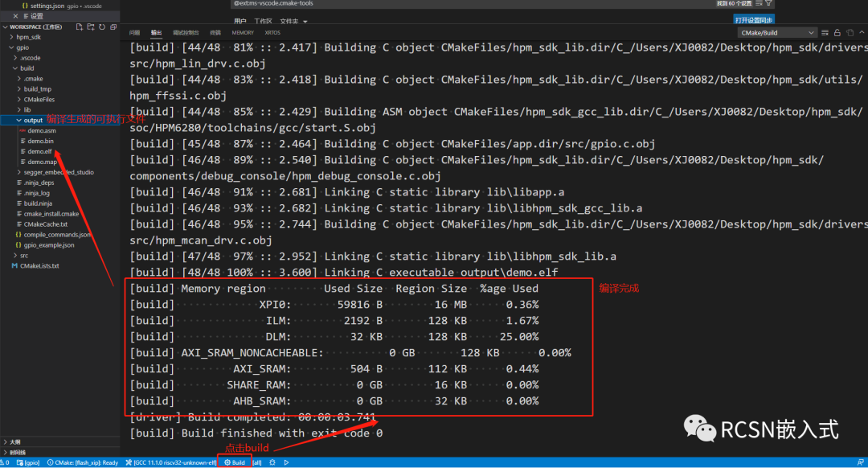Open gpio_example.json file
This screenshot has width=868, height=468.
tap(49, 244)
